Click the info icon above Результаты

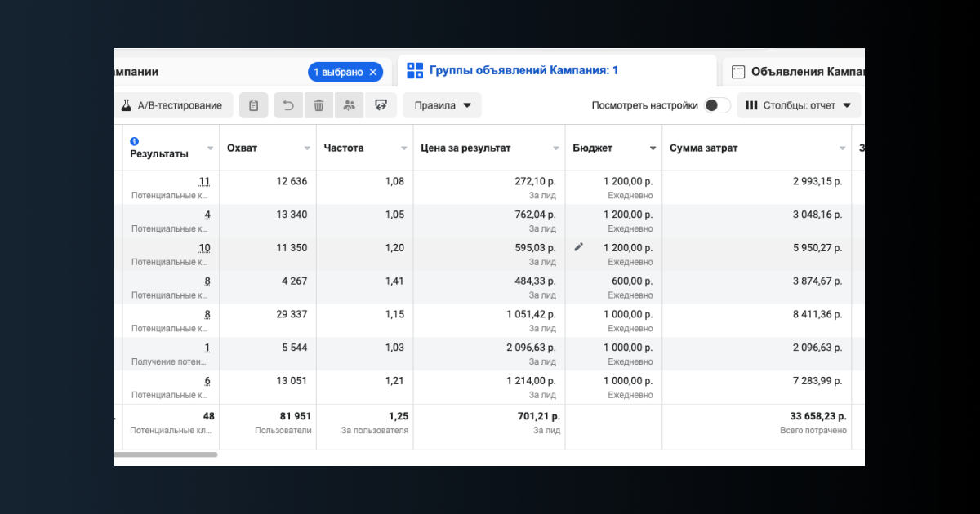(x=135, y=141)
